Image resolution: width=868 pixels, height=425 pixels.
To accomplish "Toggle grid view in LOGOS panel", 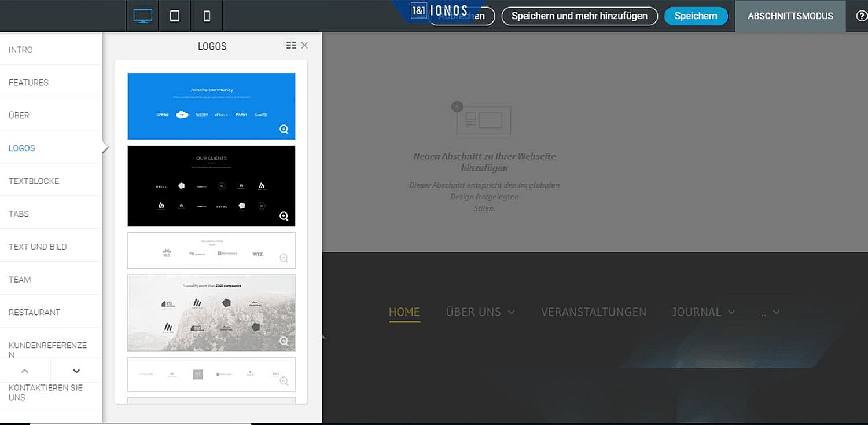I will click(291, 45).
